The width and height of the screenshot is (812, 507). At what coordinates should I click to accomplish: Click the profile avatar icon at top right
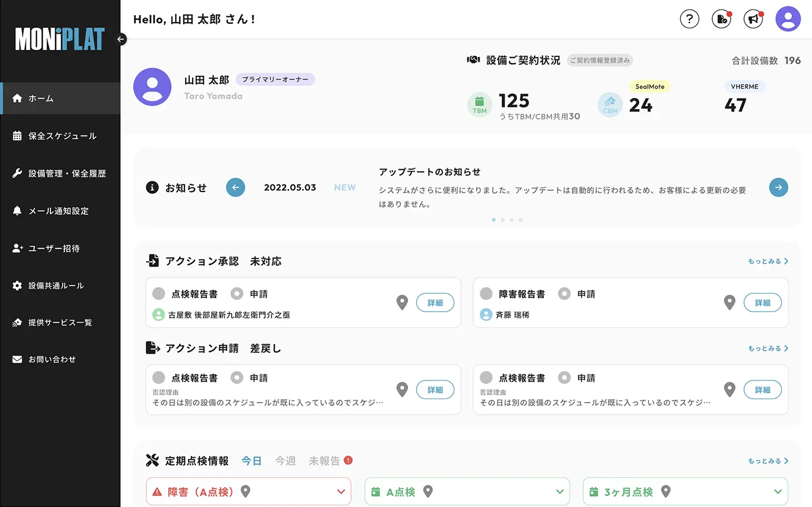click(788, 19)
